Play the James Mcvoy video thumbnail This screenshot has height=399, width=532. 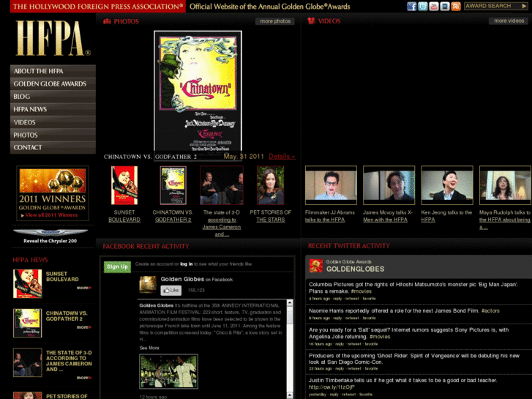point(389,185)
